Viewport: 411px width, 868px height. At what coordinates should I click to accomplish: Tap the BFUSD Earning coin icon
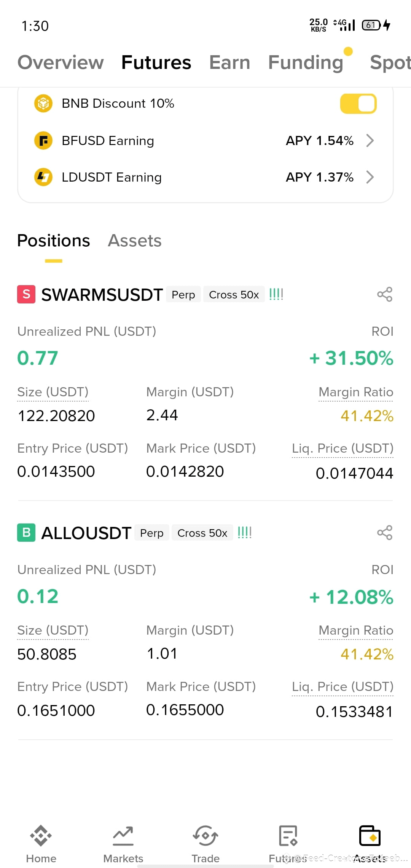(x=43, y=140)
